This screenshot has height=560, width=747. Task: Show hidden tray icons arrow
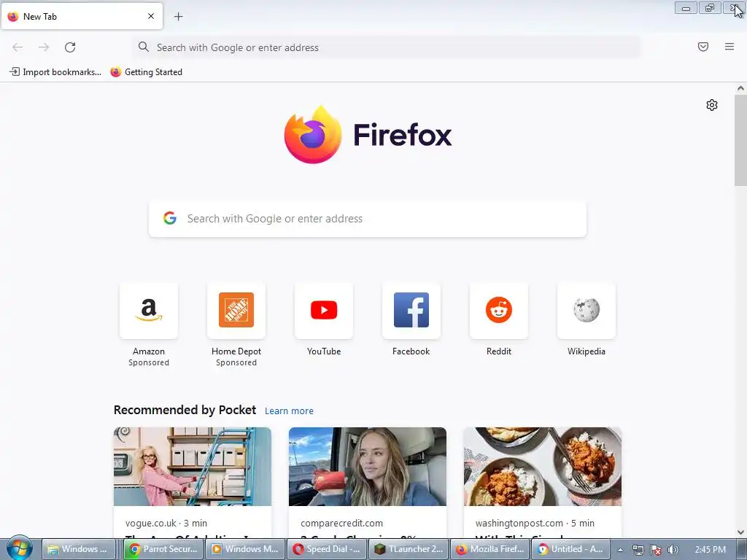click(620, 550)
